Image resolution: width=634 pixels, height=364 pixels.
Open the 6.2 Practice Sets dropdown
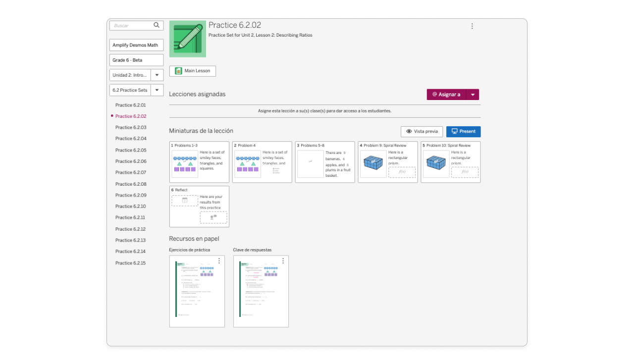(x=157, y=90)
